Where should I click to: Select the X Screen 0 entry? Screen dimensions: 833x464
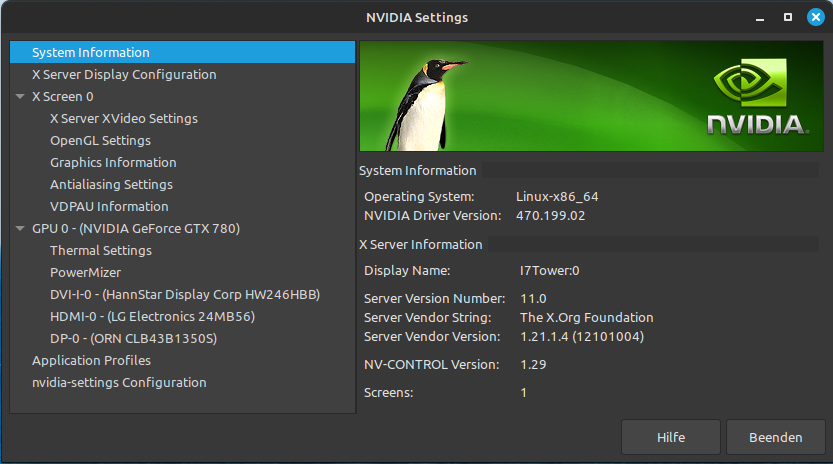[x=63, y=97]
